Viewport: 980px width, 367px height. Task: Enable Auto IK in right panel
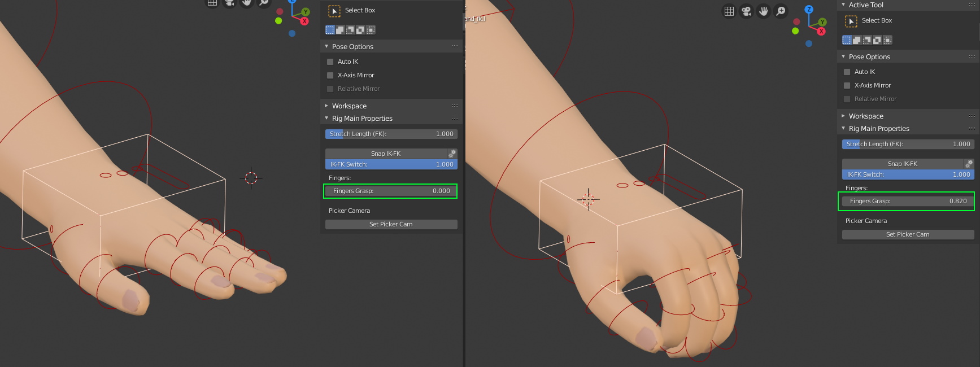pos(847,72)
